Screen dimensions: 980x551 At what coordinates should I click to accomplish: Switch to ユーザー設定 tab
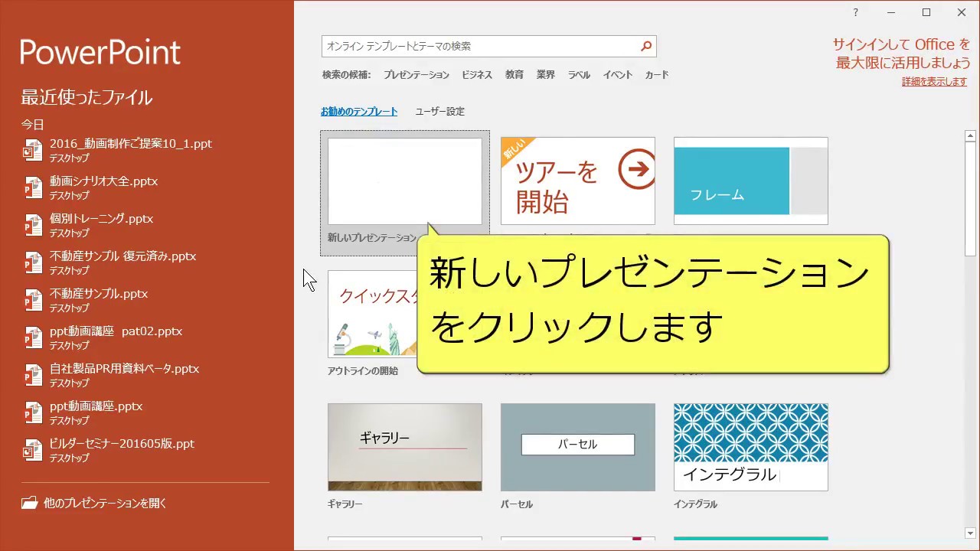440,112
